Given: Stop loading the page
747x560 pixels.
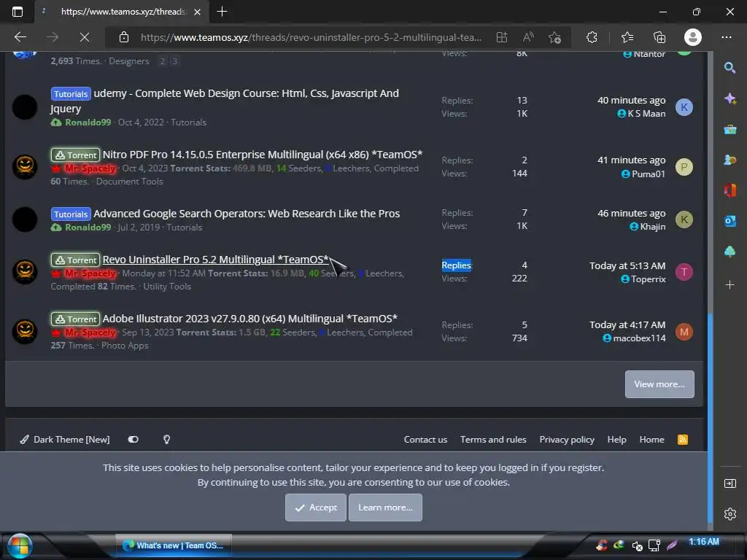Looking at the screenshot, I should tap(85, 37).
